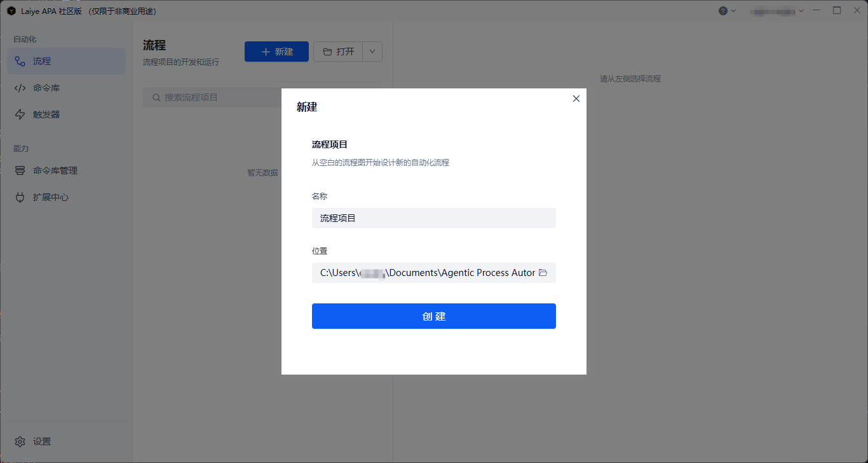The height and width of the screenshot is (463, 868).
Task: Click the help question mark icon
Action: [723, 11]
